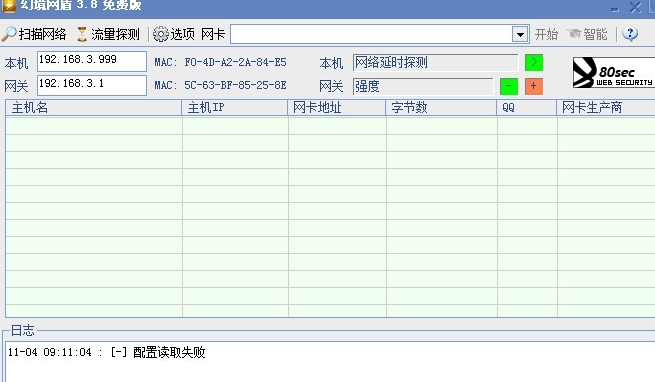The height and width of the screenshot is (382, 655).
Task: Click the 扫描网络 scan network button
Action: click(x=34, y=34)
